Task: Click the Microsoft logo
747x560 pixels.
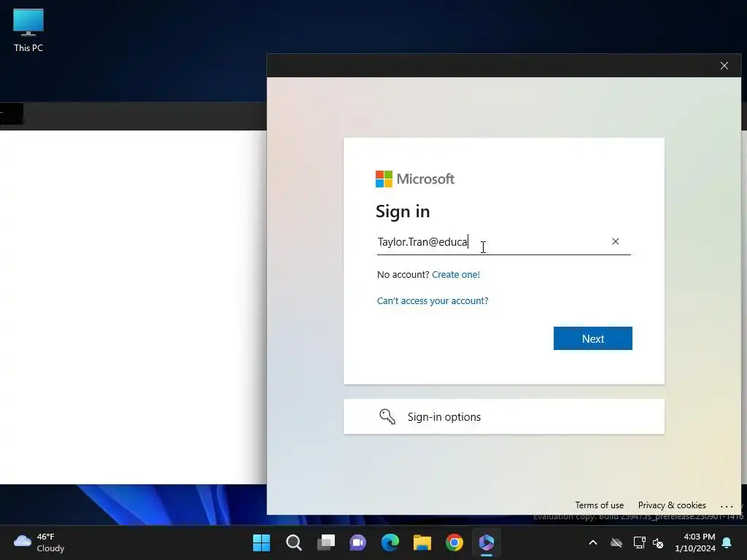Action: coord(415,179)
